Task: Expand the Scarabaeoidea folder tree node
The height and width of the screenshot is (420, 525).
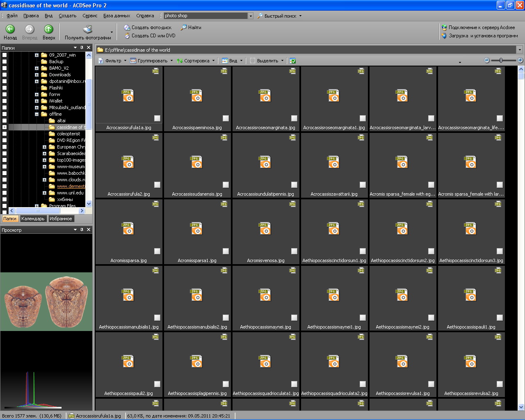Action: point(44,153)
